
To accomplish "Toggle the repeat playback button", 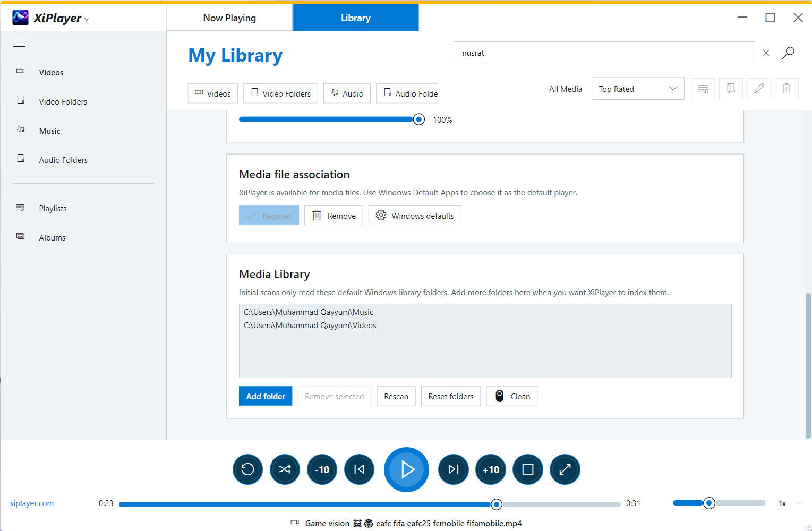I will (x=247, y=469).
